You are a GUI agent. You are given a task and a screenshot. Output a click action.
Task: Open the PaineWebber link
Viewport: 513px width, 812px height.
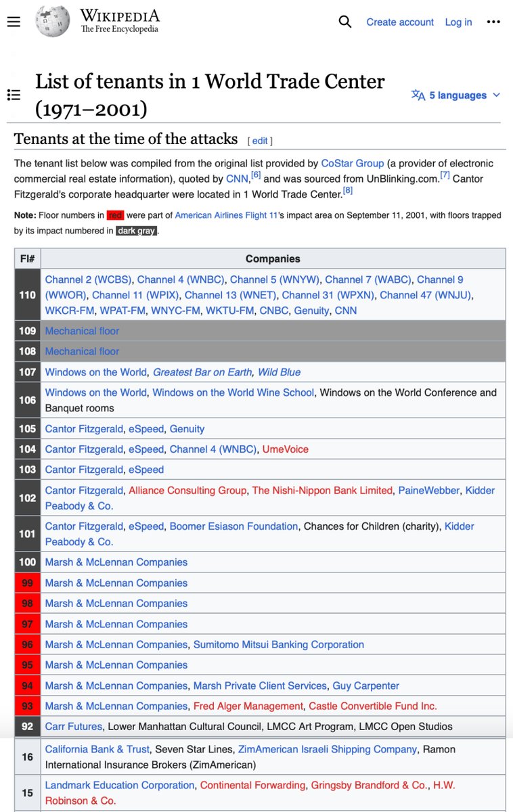430,491
